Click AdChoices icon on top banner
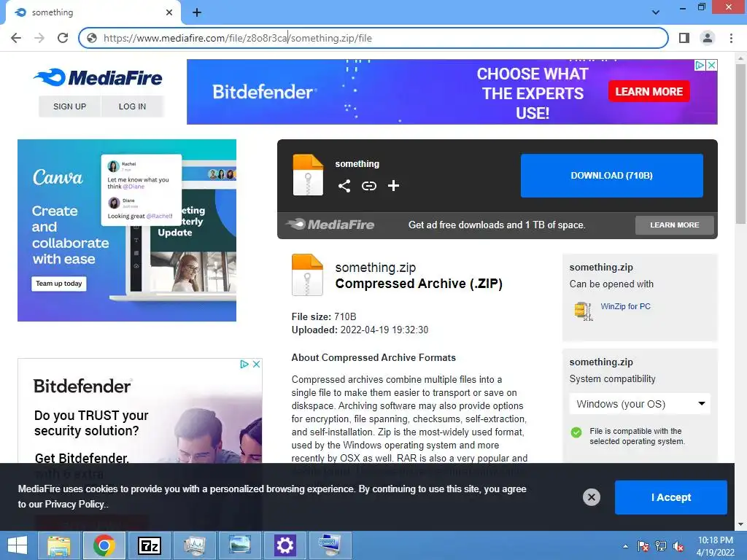The width and height of the screenshot is (747, 560). click(x=700, y=65)
